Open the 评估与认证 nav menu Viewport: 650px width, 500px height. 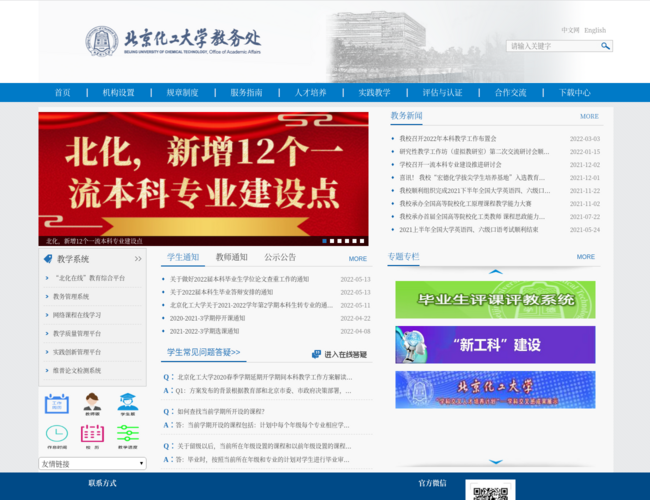(x=442, y=92)
